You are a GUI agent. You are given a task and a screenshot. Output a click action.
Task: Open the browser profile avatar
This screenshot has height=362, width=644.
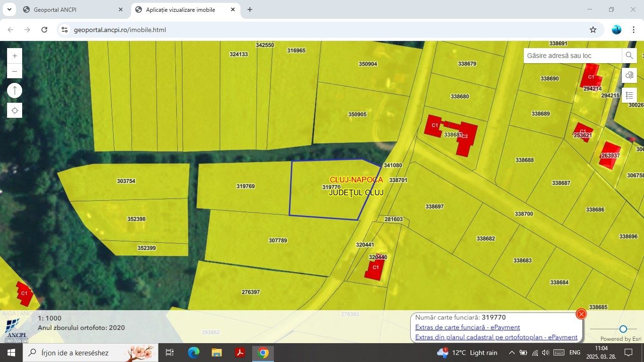[x=617, y=30]
